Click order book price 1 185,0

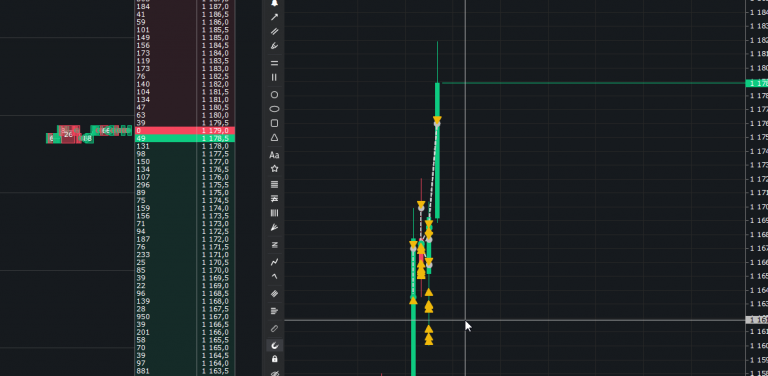tap(215, 38)
